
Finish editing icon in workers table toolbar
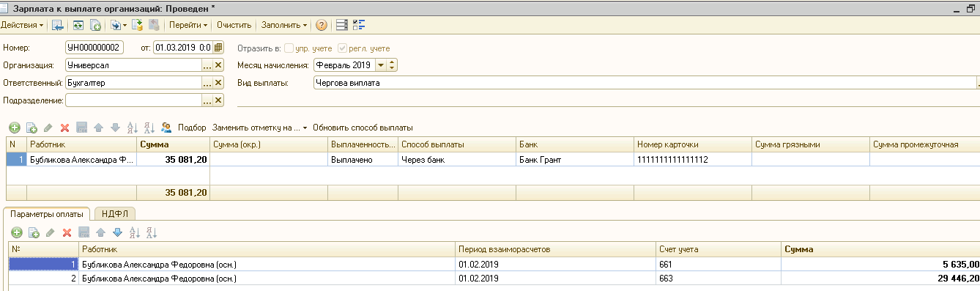[x=82, y=128]
